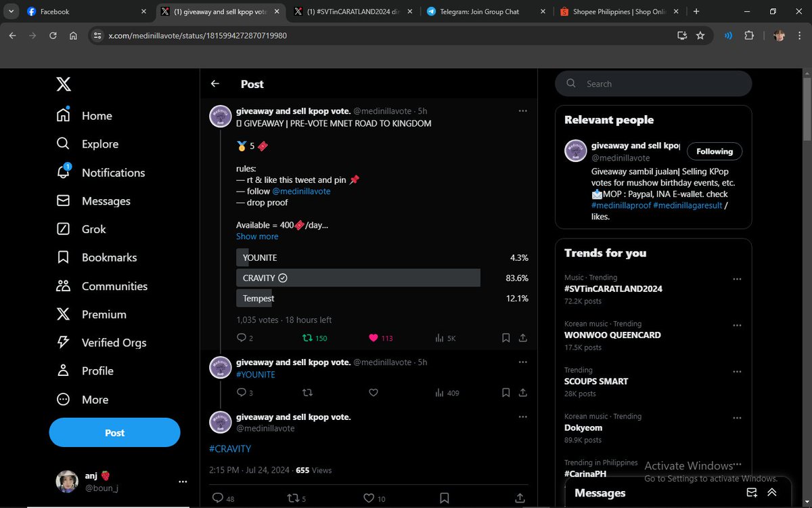Open Communities in the sidebar

coord(102,286)
